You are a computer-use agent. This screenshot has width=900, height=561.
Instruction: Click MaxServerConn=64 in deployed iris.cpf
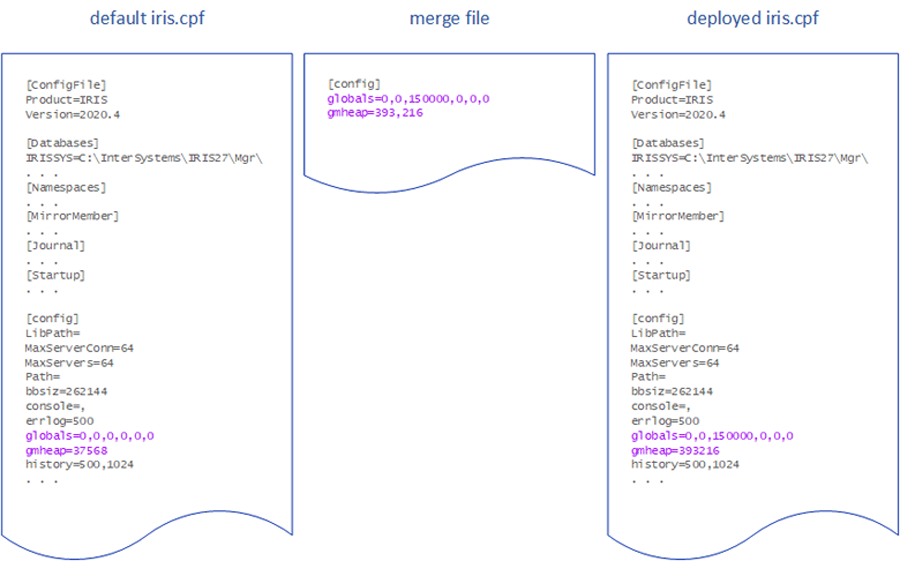685,349
